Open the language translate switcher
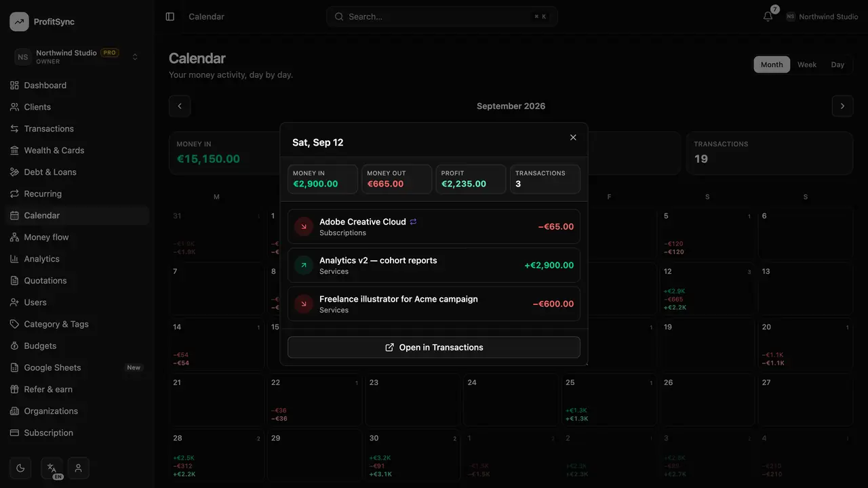This screenshot has height=488, width=868. tap(52, 468)
